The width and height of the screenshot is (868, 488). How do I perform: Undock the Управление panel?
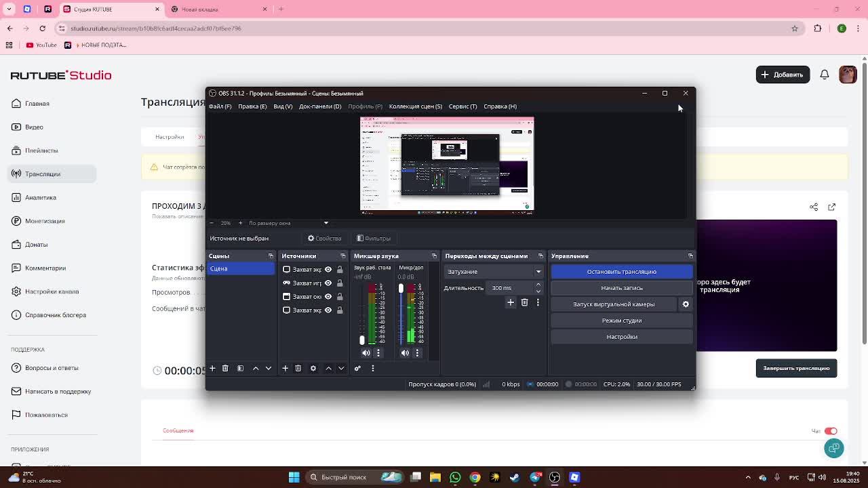[x=690, y=256]
